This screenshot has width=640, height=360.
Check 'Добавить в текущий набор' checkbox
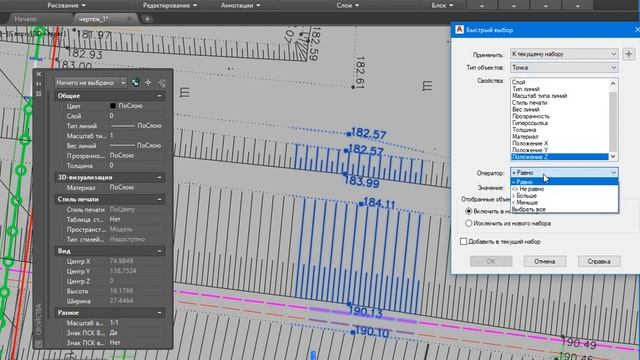[x=463, y=241]
